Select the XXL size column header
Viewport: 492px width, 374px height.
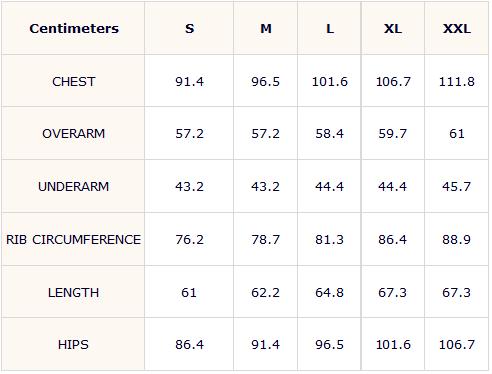click(457, 29)
